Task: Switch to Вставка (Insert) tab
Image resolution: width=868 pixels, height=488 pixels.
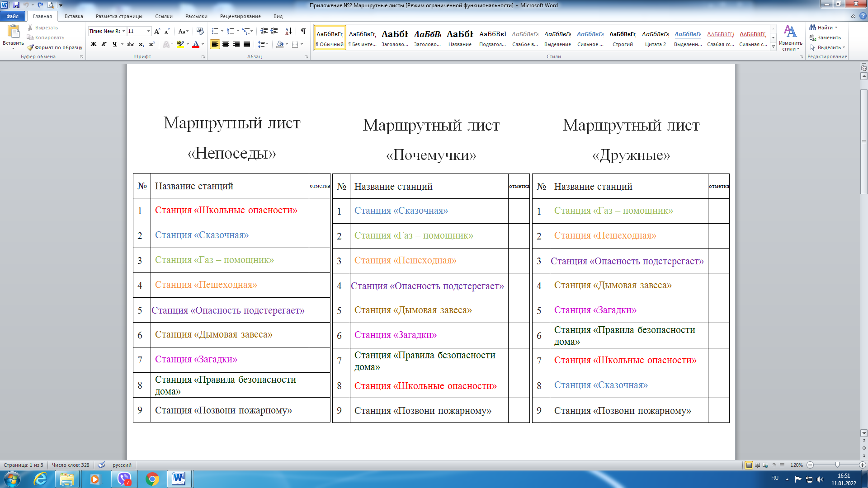Action: pyautogui.click(x=74, y=16)
